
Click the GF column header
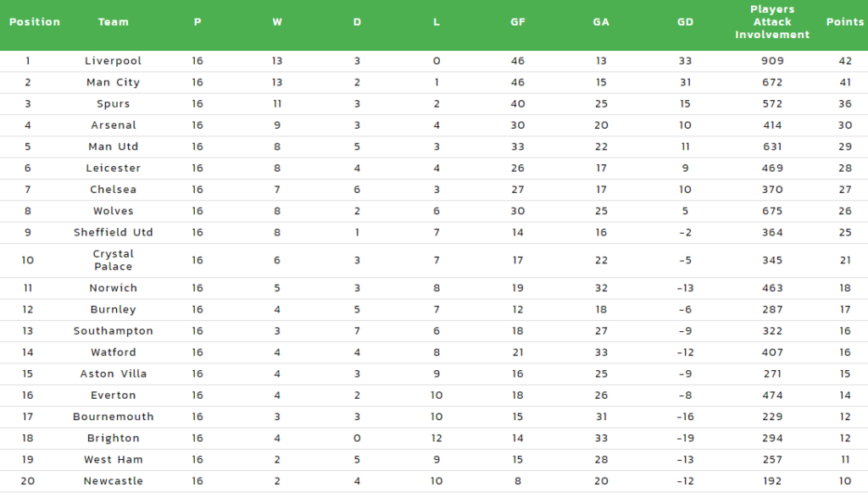518,22
